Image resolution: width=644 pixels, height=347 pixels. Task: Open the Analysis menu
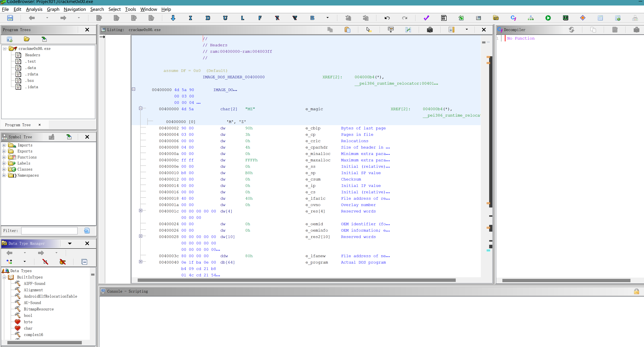point(34,9)
